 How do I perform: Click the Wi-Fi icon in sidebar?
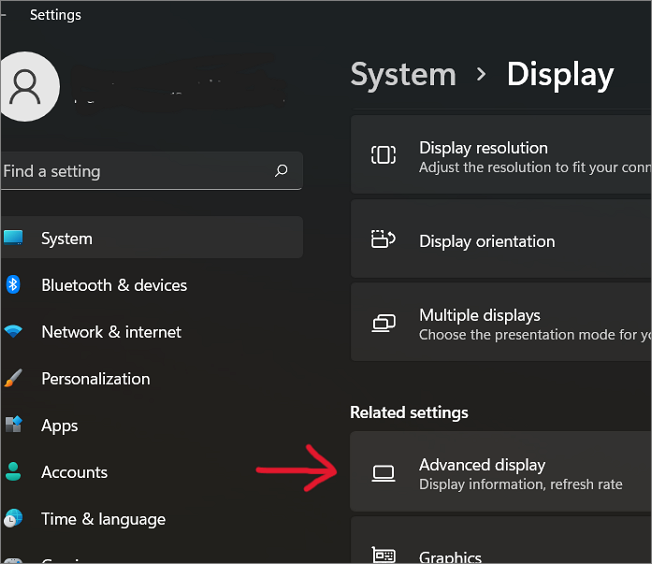coord(13,331)
